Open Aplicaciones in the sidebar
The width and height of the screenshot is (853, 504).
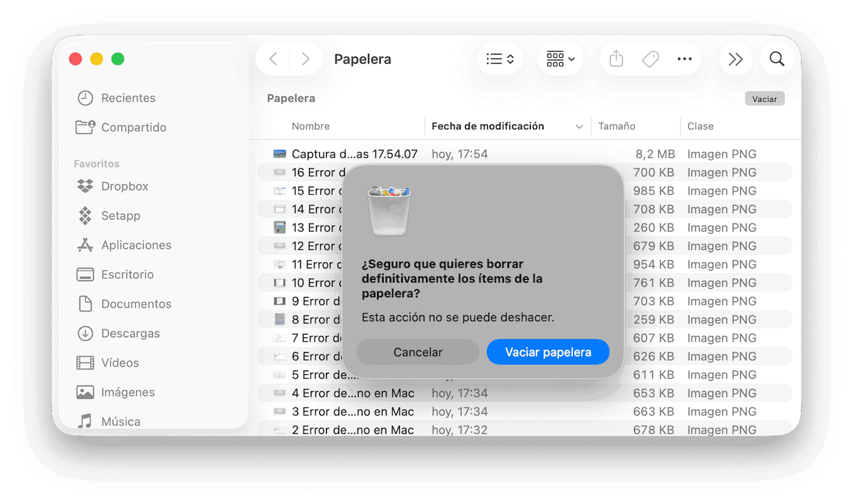coord(136,245)
